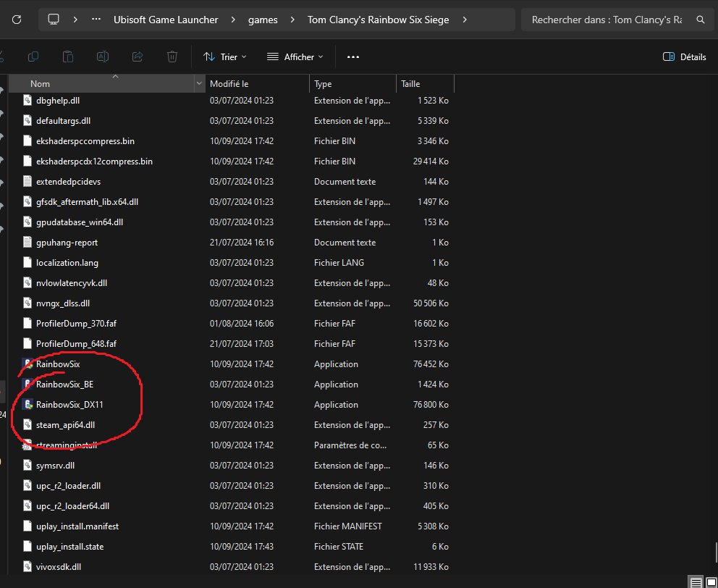Screen dimensions: 718x588
Task: Select ProfilerDump_370.faf file icon
Action: pos(28,324)
